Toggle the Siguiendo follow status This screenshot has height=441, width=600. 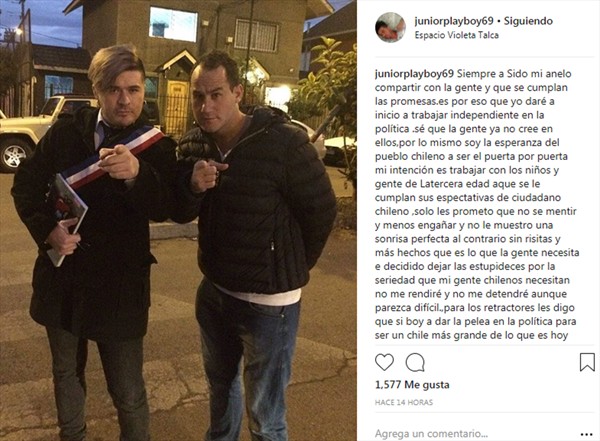pyautogui.click(x=528, y=21)
